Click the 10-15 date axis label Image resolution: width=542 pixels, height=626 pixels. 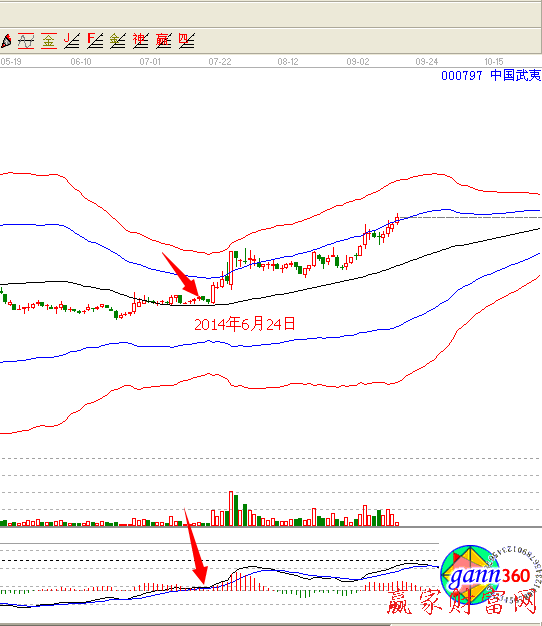pos(494,62)
